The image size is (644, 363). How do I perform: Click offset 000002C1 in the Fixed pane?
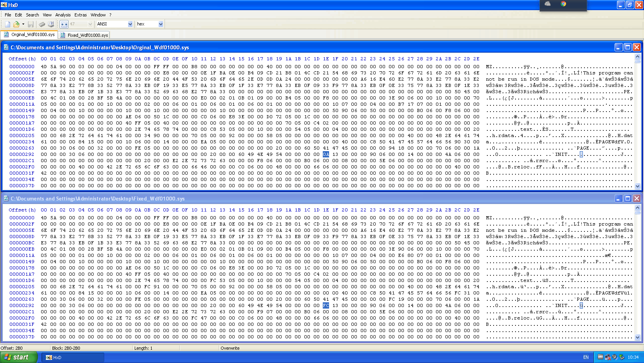(x=22, y=312)
